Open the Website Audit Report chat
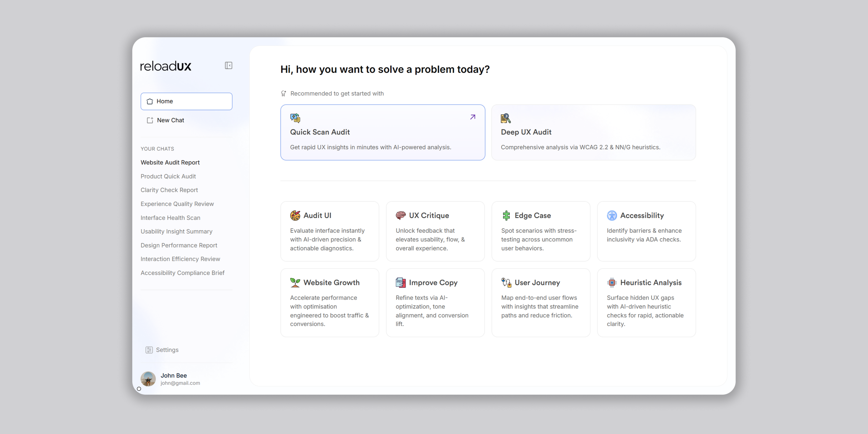The height and width of the screenshot is (434, 868). coord(170,162)
